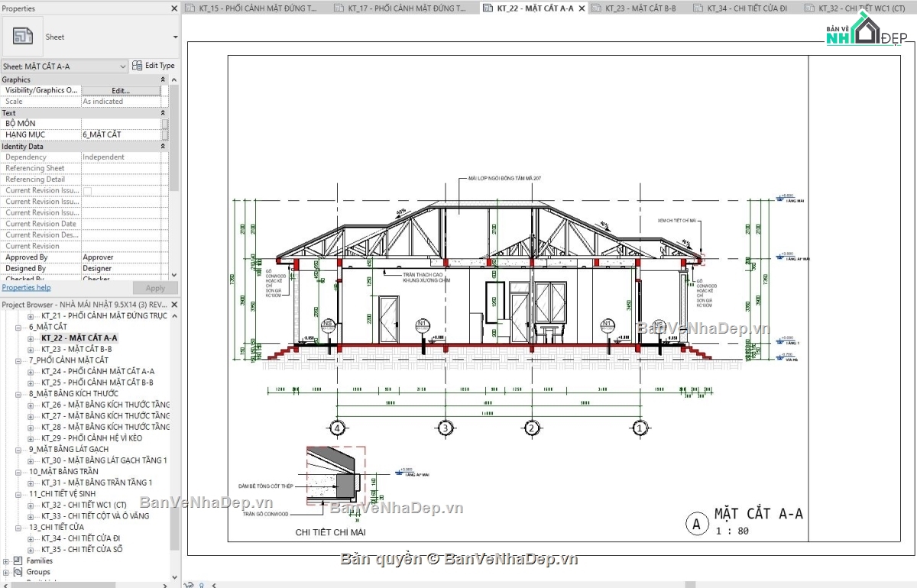Toggle the Current Revision Issued checkbox

click(x=89, y=190)
